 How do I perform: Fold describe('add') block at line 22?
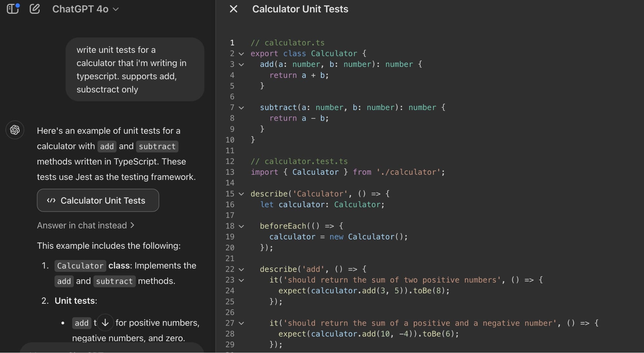241,269
